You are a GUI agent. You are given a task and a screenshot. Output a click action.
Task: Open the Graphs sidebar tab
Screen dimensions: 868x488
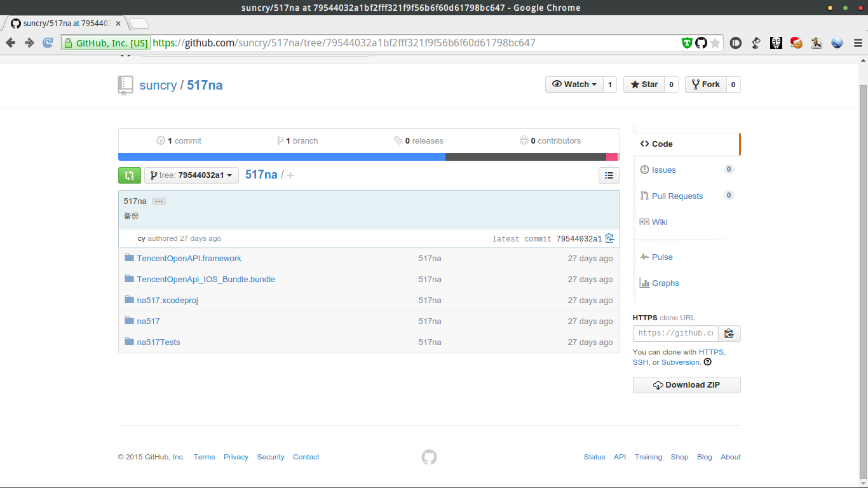686,283
